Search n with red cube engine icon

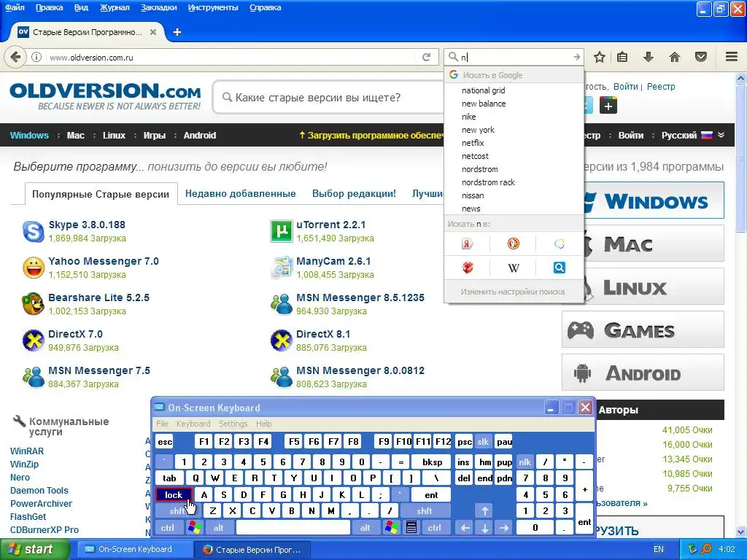[x=468, y=268]
